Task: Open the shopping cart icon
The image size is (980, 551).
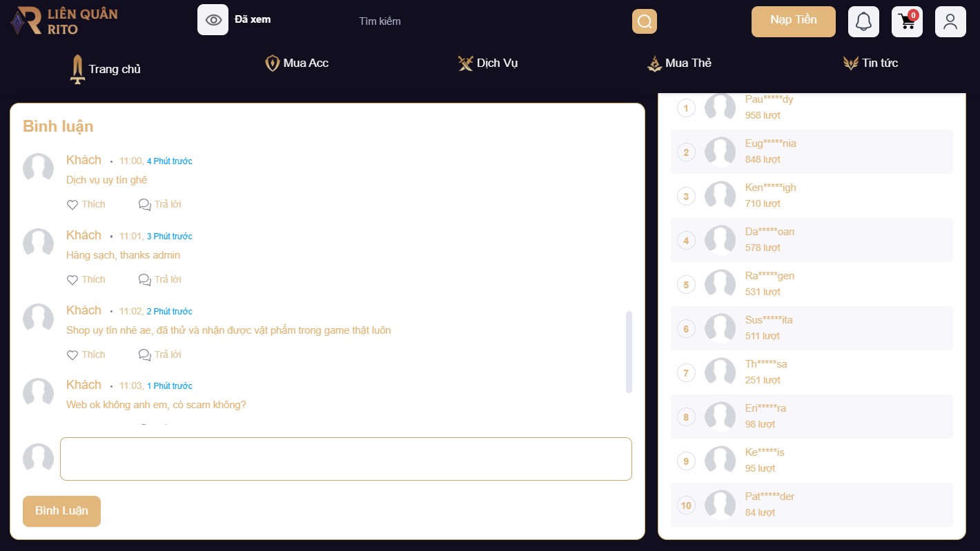Action: 907,21
